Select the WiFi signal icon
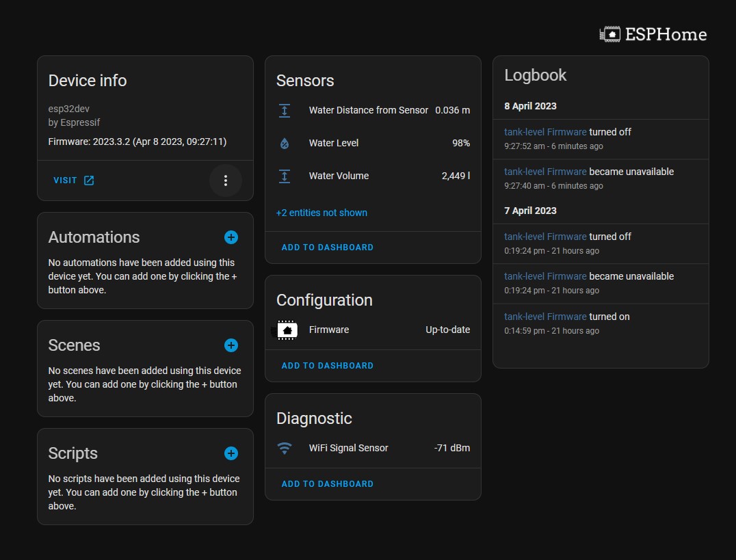The image size is (736, 560). [x=285, y=449]
